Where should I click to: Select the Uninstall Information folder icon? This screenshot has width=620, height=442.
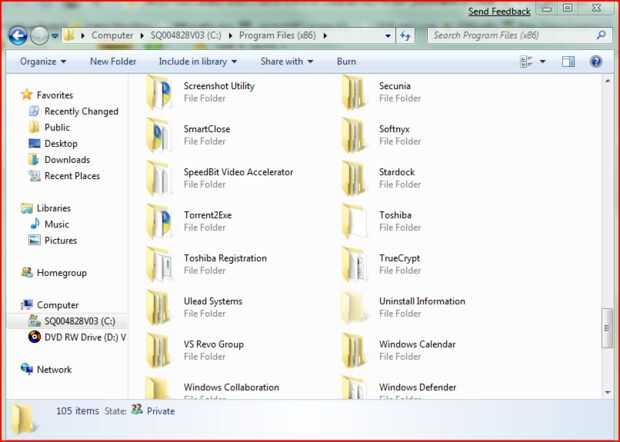354,308
